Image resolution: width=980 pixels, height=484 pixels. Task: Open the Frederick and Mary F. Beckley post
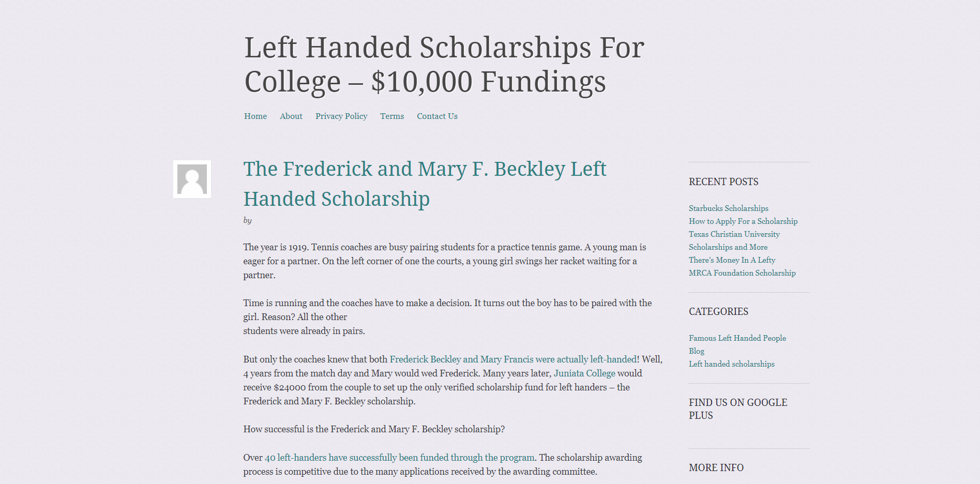(424, 183)
